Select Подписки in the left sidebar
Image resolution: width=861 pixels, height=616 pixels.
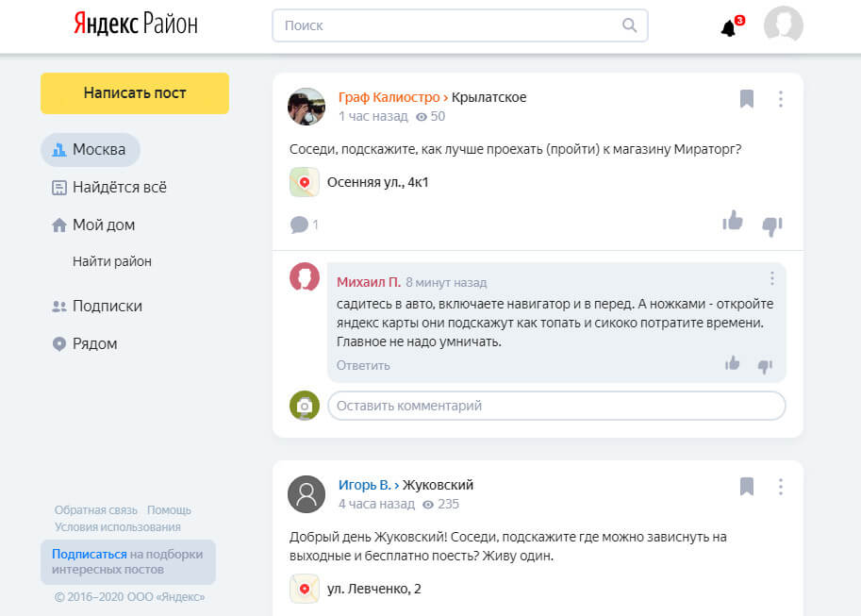(107, 307)
